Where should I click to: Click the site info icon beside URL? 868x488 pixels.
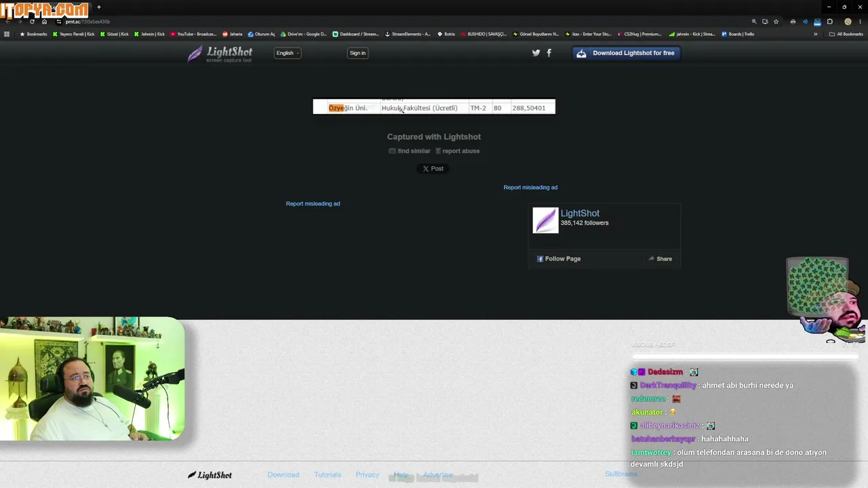point(60,22)
